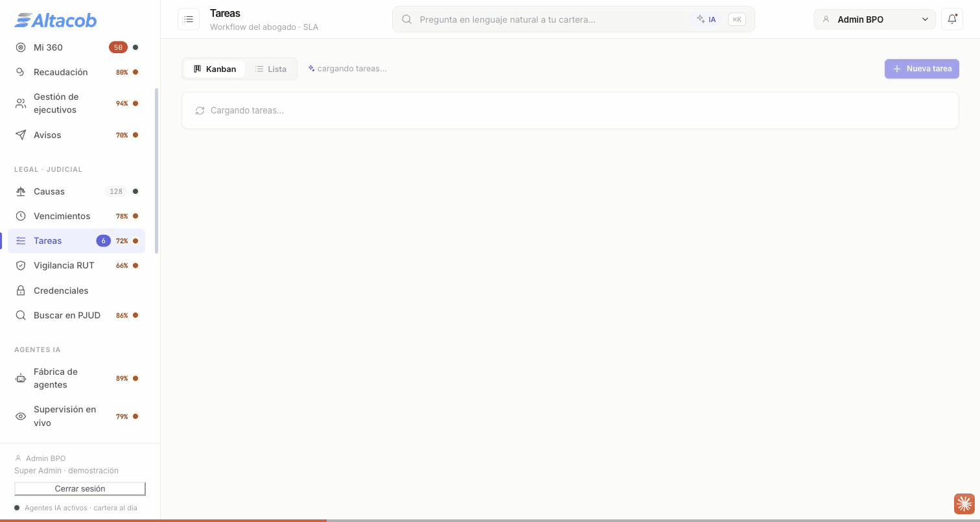980x522 pixels.
Task: Click the Causas scales icon
Action: [21, 191]
